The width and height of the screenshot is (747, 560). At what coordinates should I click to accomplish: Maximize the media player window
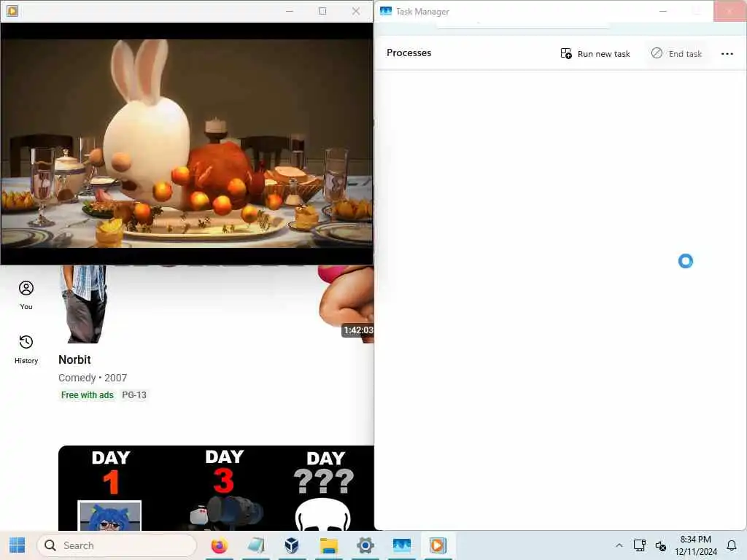pos(322,11)
